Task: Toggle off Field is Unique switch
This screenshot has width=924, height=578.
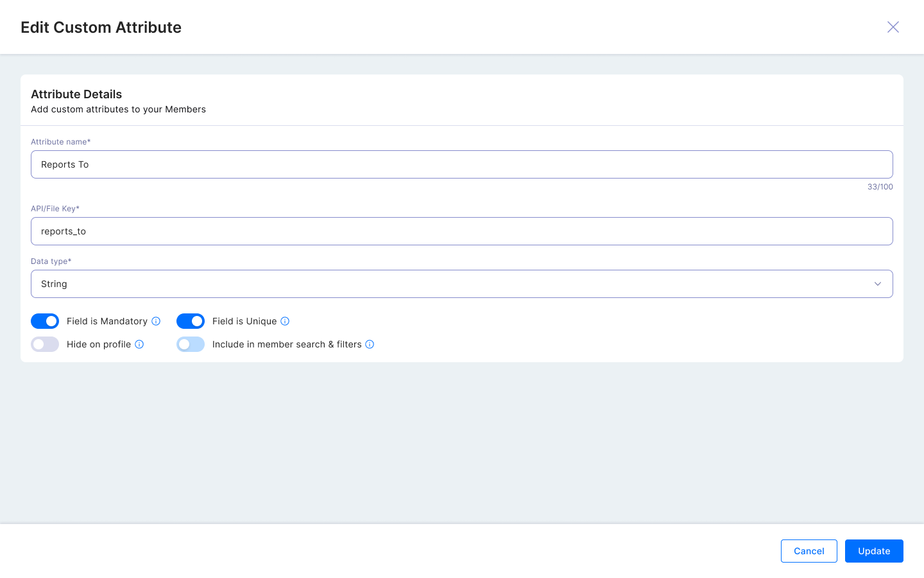Action: (x=191, y=321)
